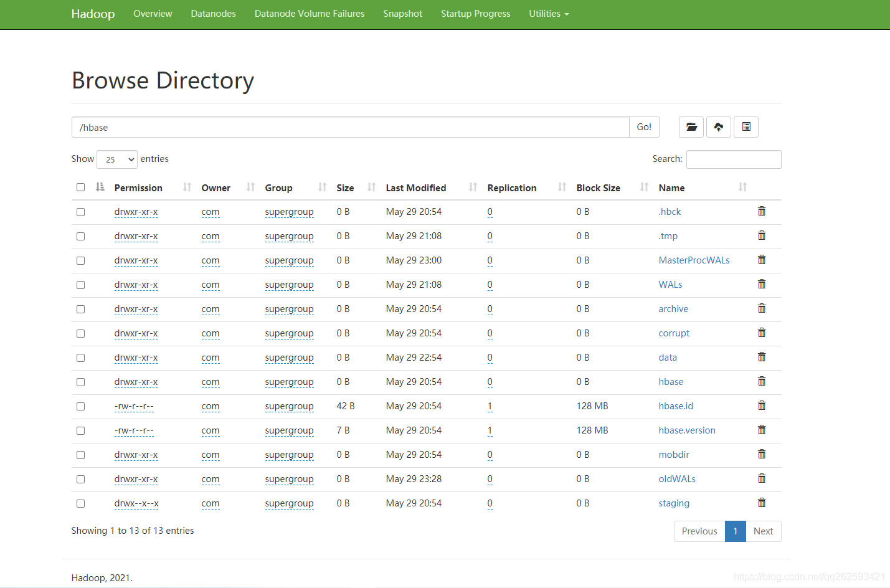Click sort arrows beside Last Modified header

(473, 187)
